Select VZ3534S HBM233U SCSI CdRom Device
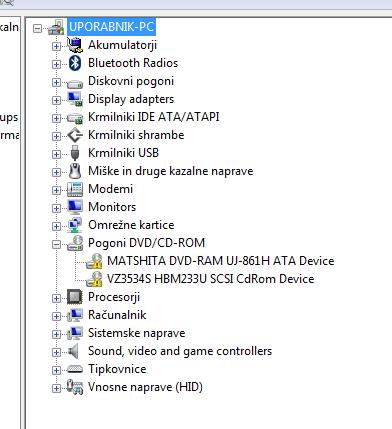 point(210,279)
